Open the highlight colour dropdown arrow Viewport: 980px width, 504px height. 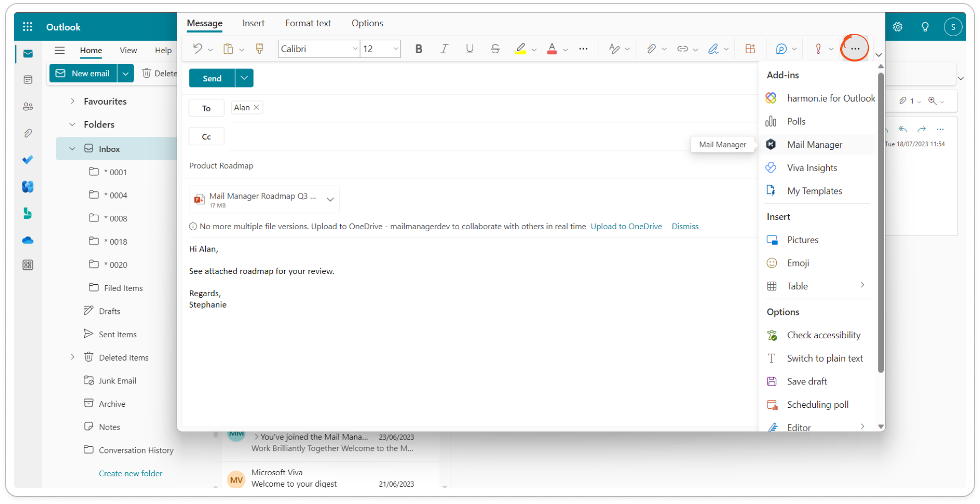click(534, 50)
